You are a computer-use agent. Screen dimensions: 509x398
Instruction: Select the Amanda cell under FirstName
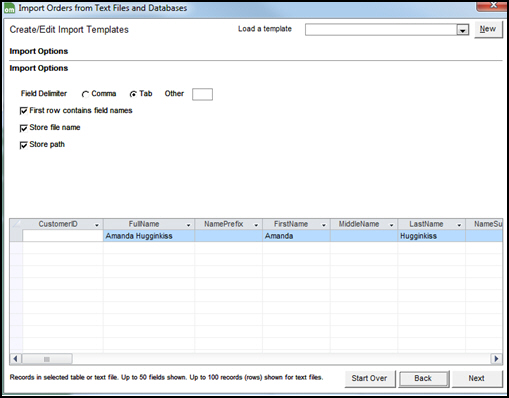(296, 236)
